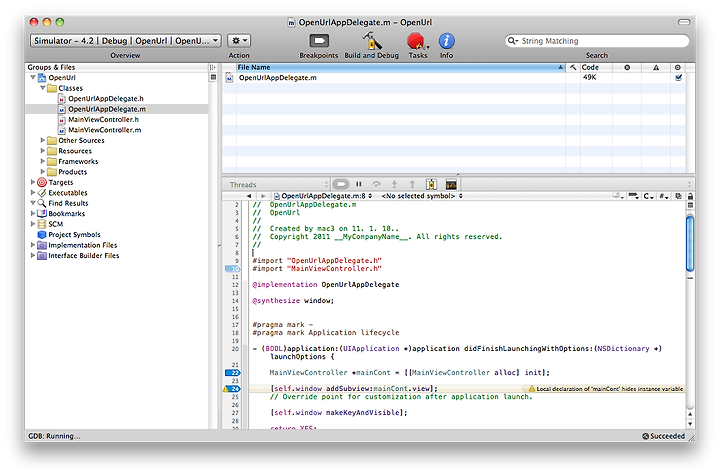Click the debugger Step Into button
Screen dimensions: 720x476
(x=394, y=184)
